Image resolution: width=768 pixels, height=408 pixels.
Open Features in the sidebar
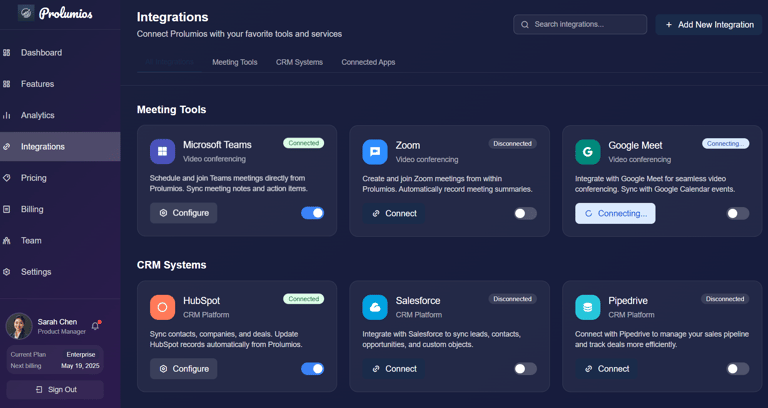coord(60,84)
